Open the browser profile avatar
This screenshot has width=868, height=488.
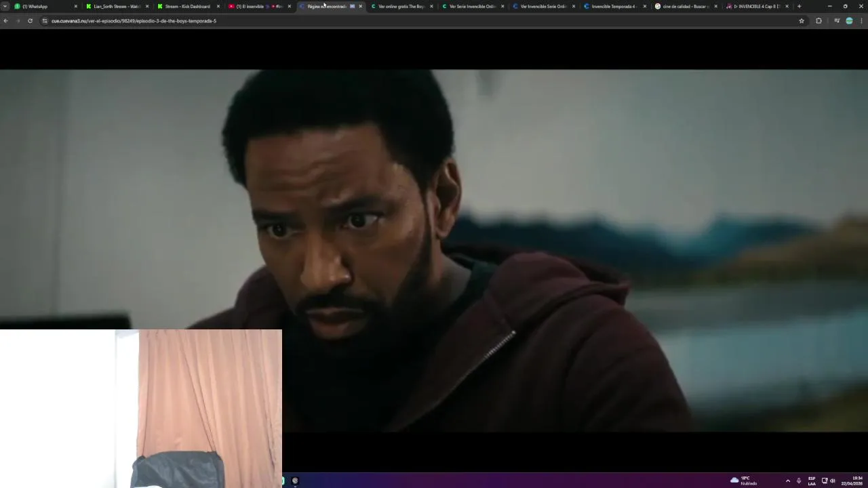coord(849,21)
